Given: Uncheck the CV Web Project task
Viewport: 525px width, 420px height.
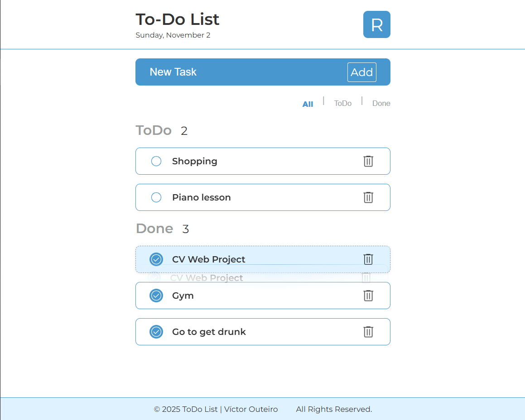Looking at the screenshot, I should (156, 259).
